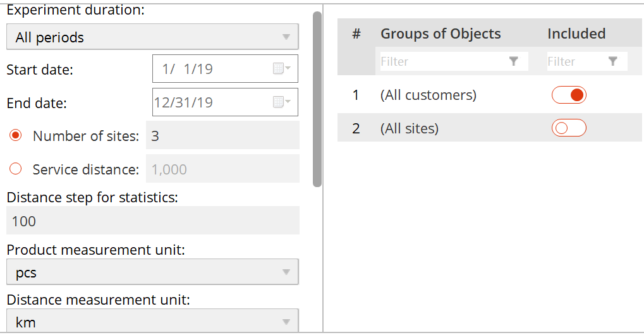Select the Number of sites radio button
644x335 pixels.
click(x=16, y=135)
